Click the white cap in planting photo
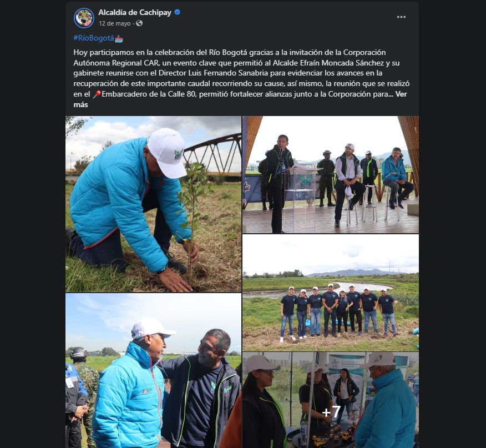 click(168, 153)
